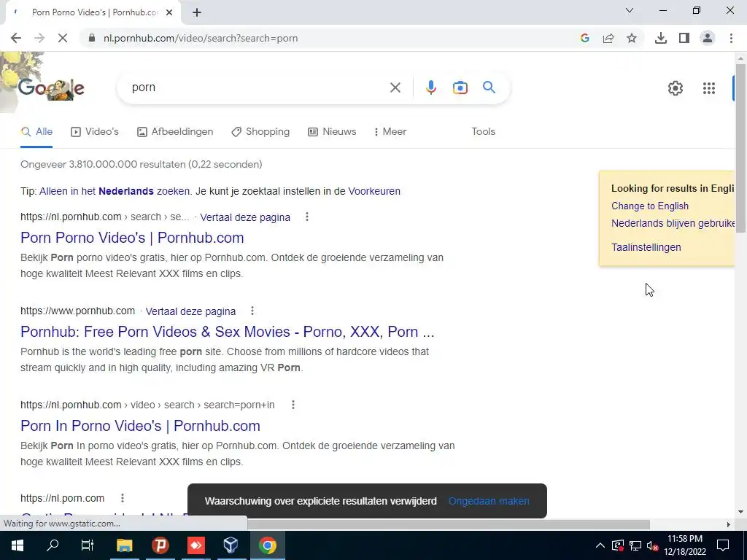This screenshot has height=560, width=747.
Task: Open Task View on the taskbar
Action: [88, 545]
